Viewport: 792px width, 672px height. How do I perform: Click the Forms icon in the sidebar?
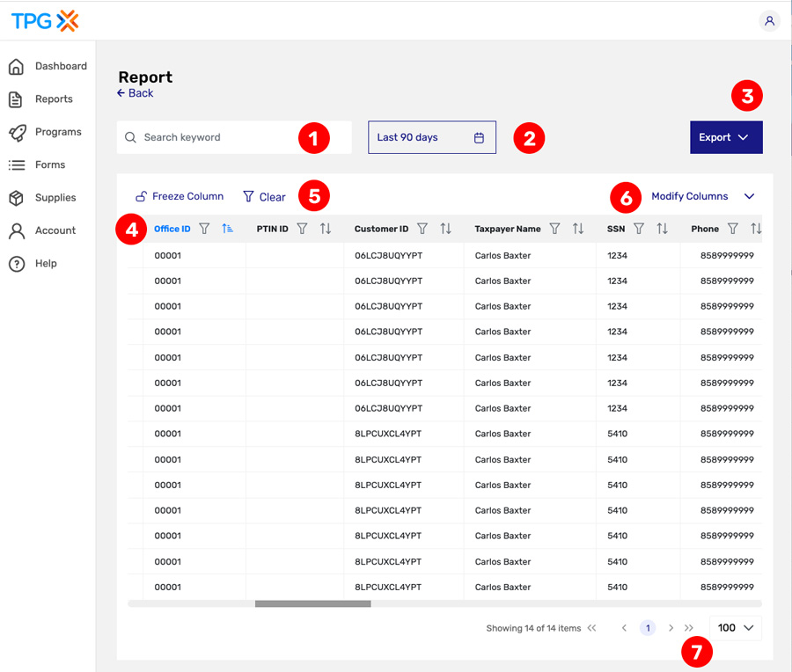pyautogui.click(x=16, y=164)
